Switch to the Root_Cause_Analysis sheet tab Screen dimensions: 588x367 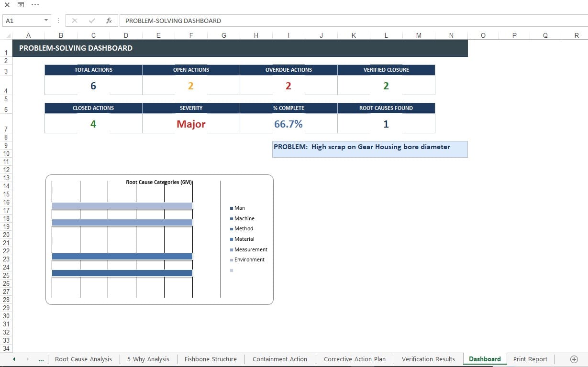pyautogui.click(x=83, y=359)
